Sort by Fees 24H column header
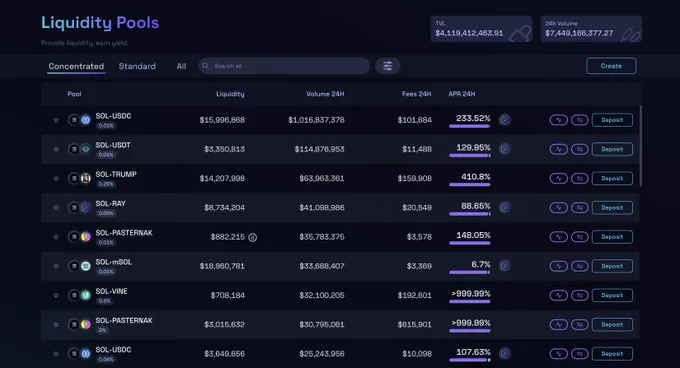This screenshot has height=368, width=680. coord(416,94)
